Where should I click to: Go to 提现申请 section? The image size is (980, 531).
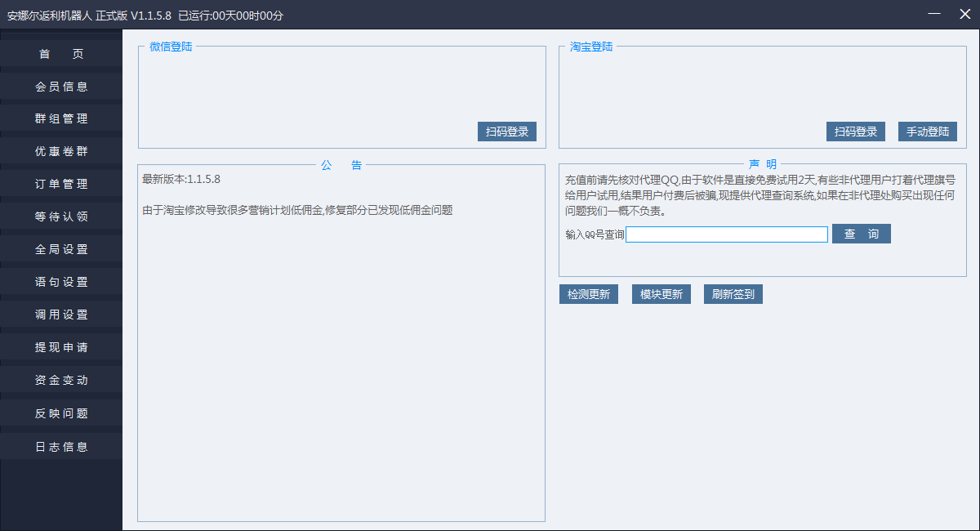(x=61, y=348)
